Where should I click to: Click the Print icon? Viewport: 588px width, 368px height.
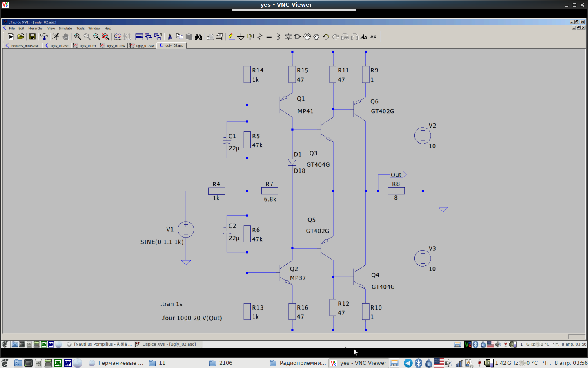coord(210,37)
